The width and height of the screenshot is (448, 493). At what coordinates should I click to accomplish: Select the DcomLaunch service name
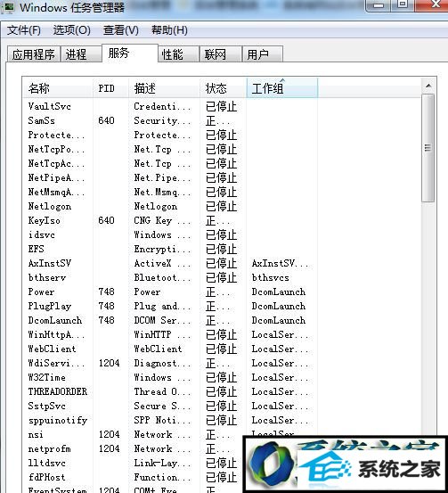(x=55, y=320)
